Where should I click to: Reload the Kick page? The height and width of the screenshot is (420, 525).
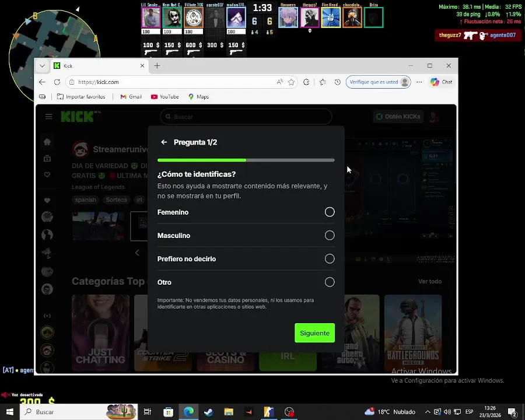pyautogui.click(x=57, y=82)
